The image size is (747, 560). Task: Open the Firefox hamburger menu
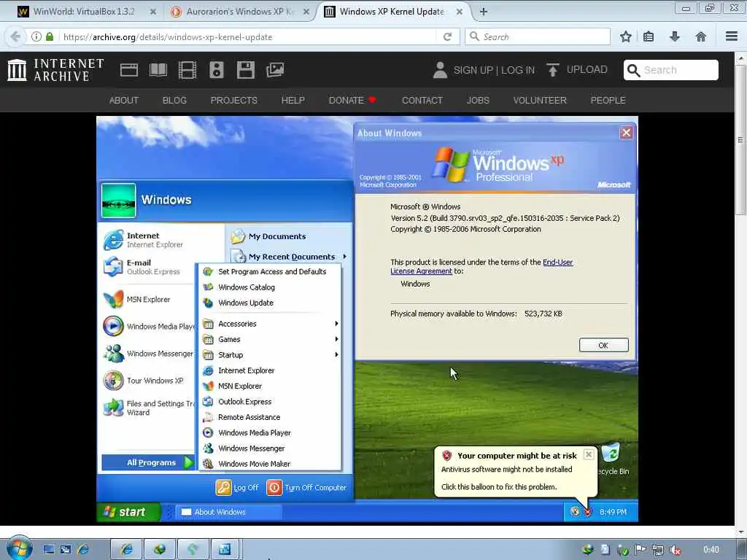click(732, 36)
